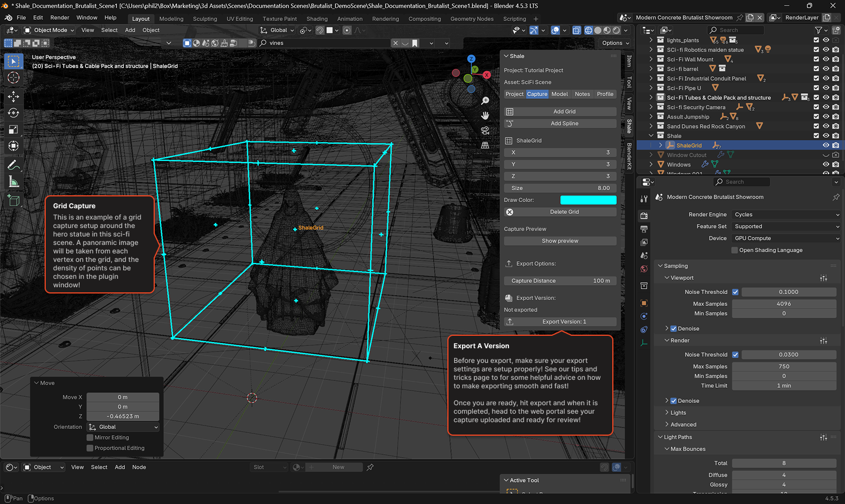Expand the Windows object in outliner
The height and width of the screenshot is (504, 845).
(x=651, y=165)
